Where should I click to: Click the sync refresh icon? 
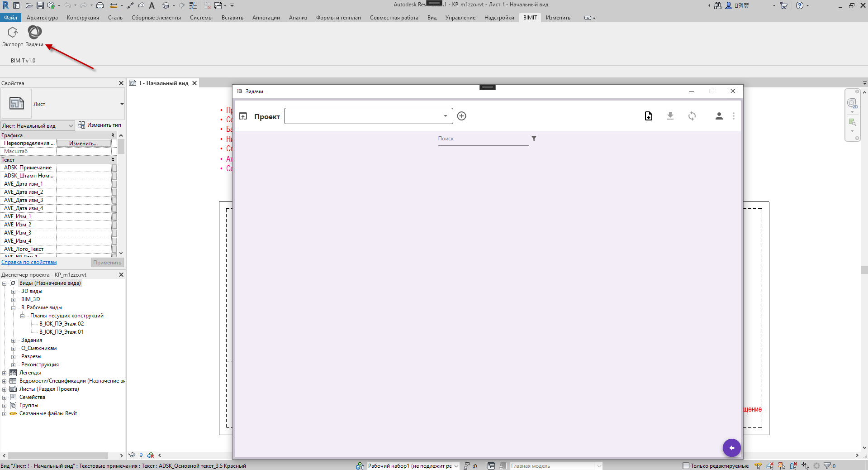pyautogui.click(x=692, y=116)
